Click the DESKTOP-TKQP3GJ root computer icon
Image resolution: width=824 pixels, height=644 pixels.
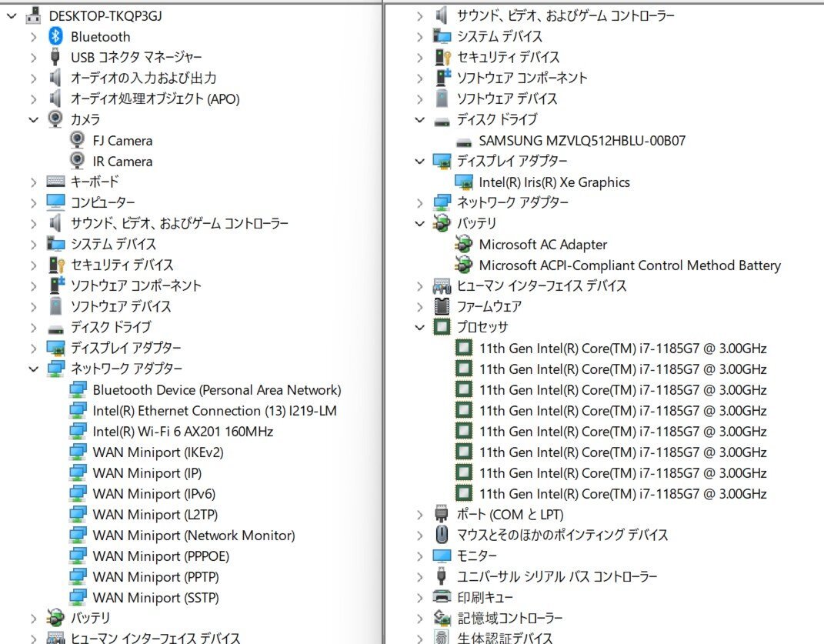pos(33,15)
